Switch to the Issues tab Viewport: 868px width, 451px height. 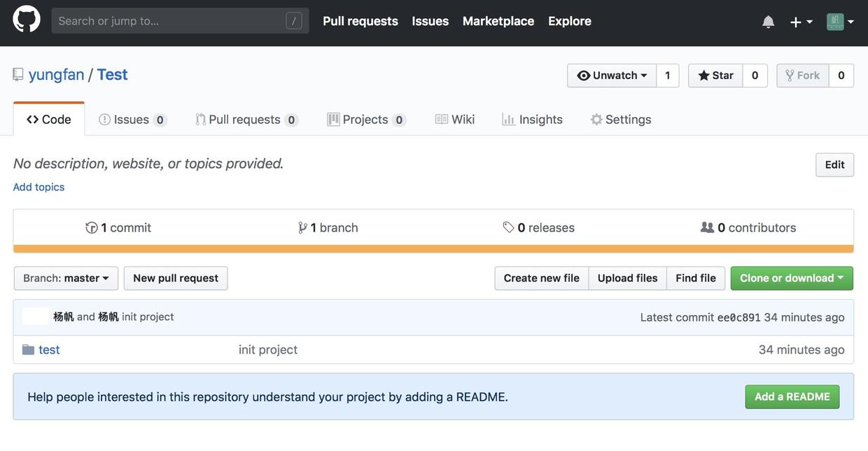[x=132, y=120]
